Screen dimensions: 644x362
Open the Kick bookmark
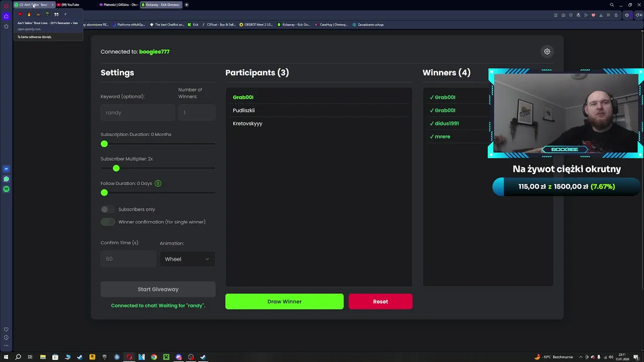point(193,25)
